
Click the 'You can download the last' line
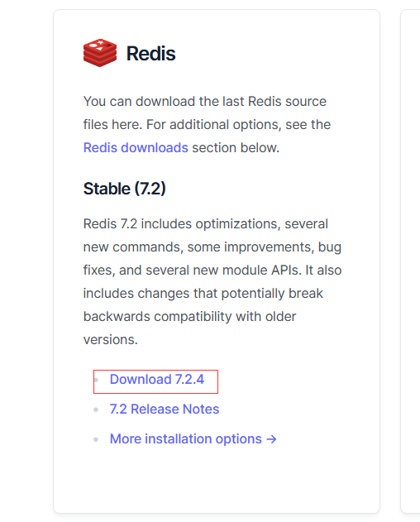pyautogui.click(x=205, y=101)
